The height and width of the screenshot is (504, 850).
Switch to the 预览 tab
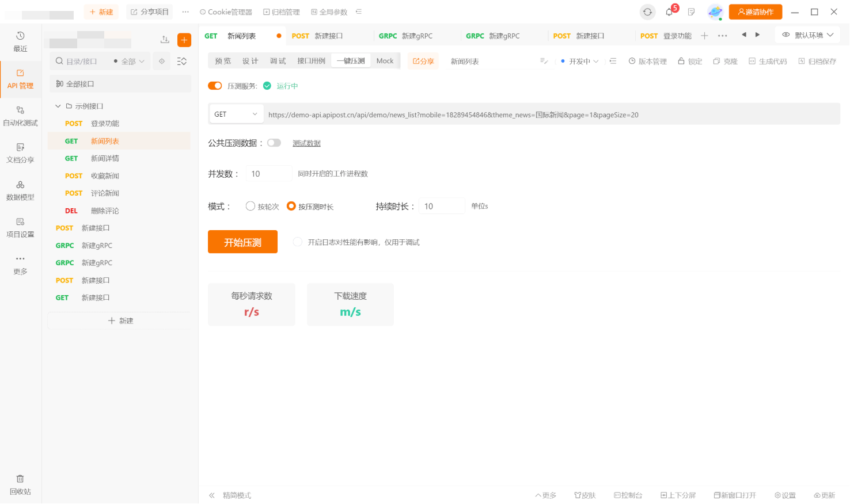point(223,61)
